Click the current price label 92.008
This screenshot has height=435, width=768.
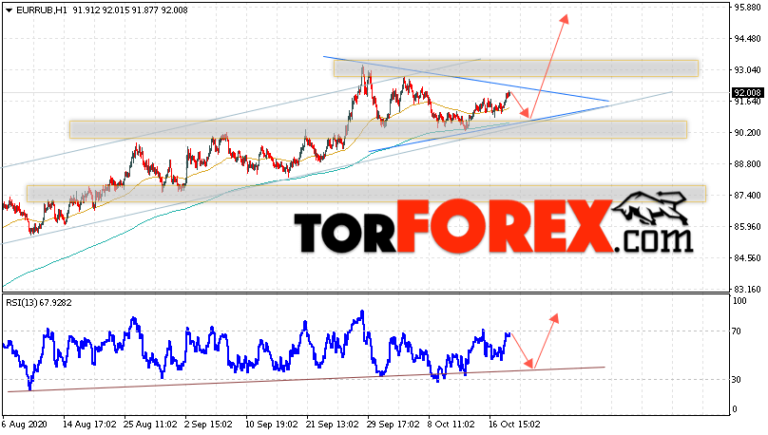(747, 93)
